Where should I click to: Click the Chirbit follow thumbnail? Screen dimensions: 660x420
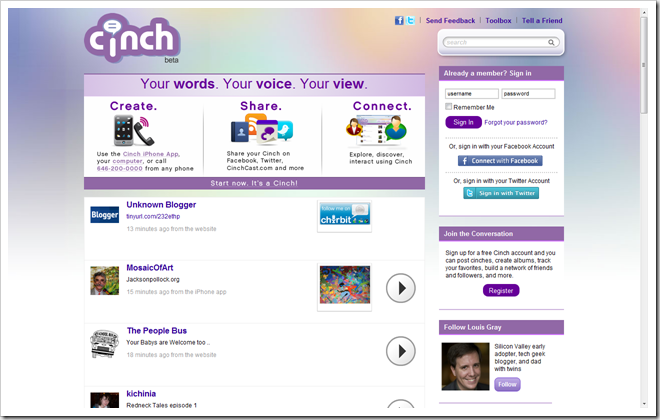[x=344, y=214]
